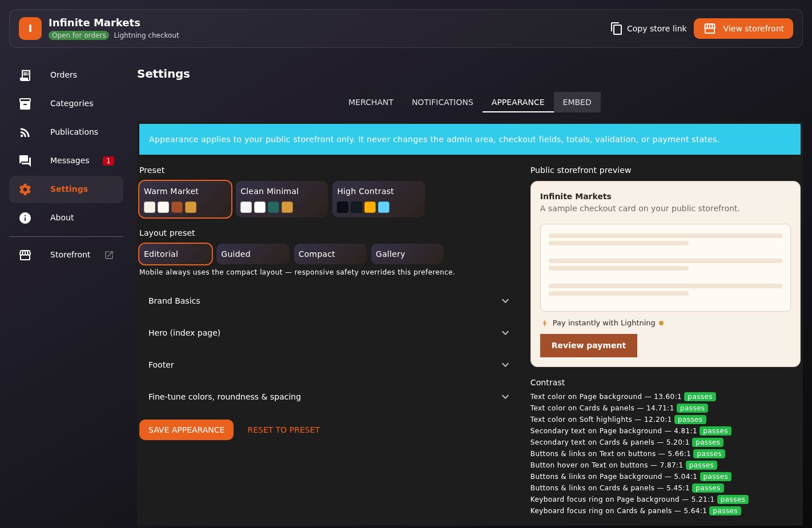The width and height of the screenshot is (812, 528).
Task: Switch to the Merchant tab
Action: [371, 102]
